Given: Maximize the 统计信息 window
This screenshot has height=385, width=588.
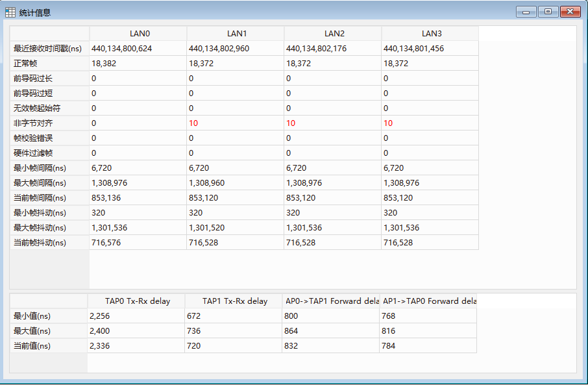Looking at the screenshot, I should click(548, 12).
